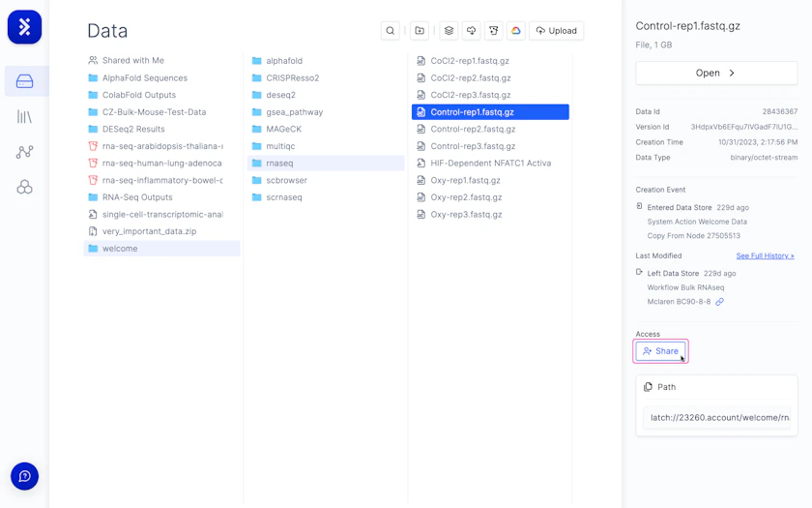Select Shared with Me
812x508 pixels.
pyautogui.click(x=161, y=61)
